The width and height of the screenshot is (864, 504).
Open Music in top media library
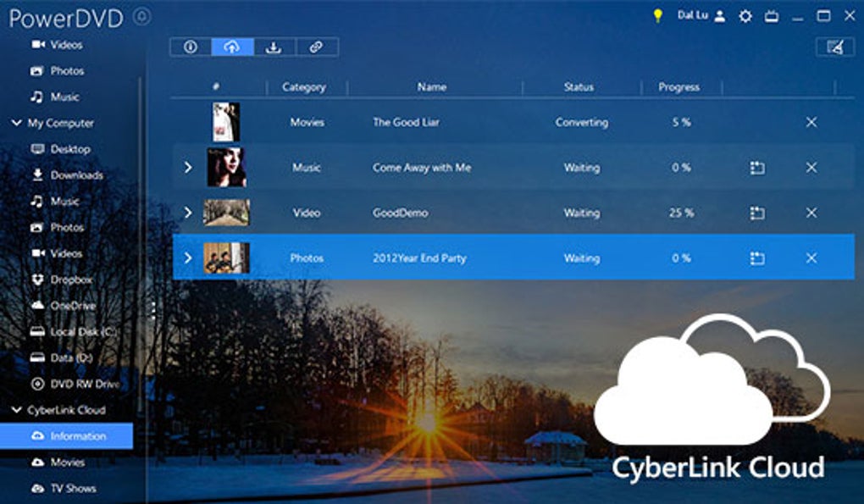coord(54,97)
